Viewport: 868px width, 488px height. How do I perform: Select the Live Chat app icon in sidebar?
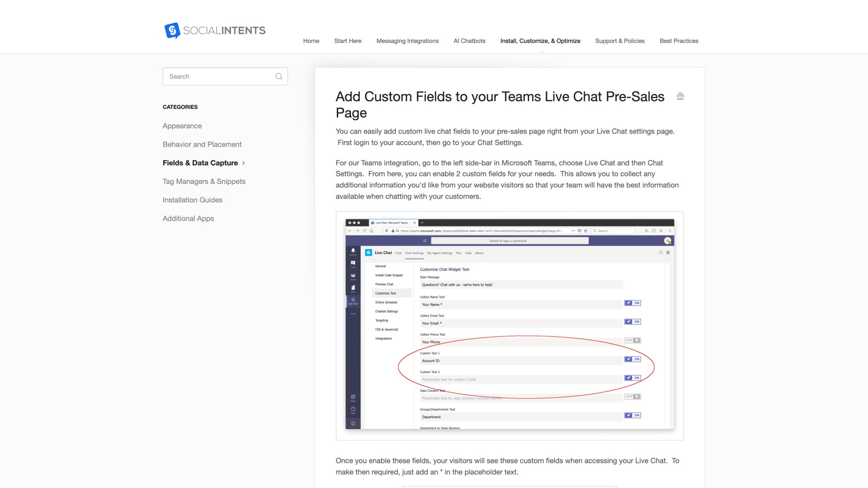coord(353,300)
